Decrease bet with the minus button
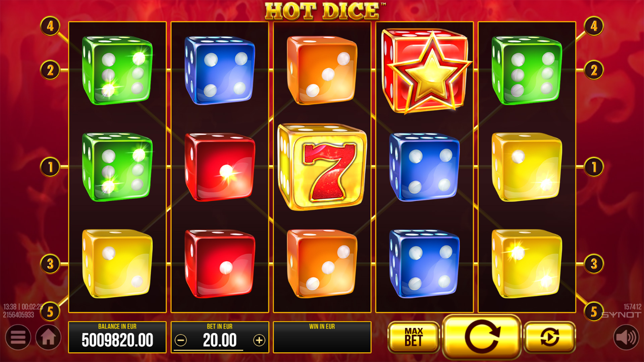This screenshot has width=644, height=362. (181, 341)
